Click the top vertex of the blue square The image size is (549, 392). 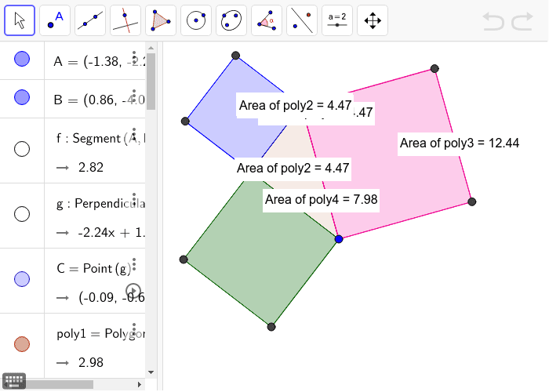[235, 56]
